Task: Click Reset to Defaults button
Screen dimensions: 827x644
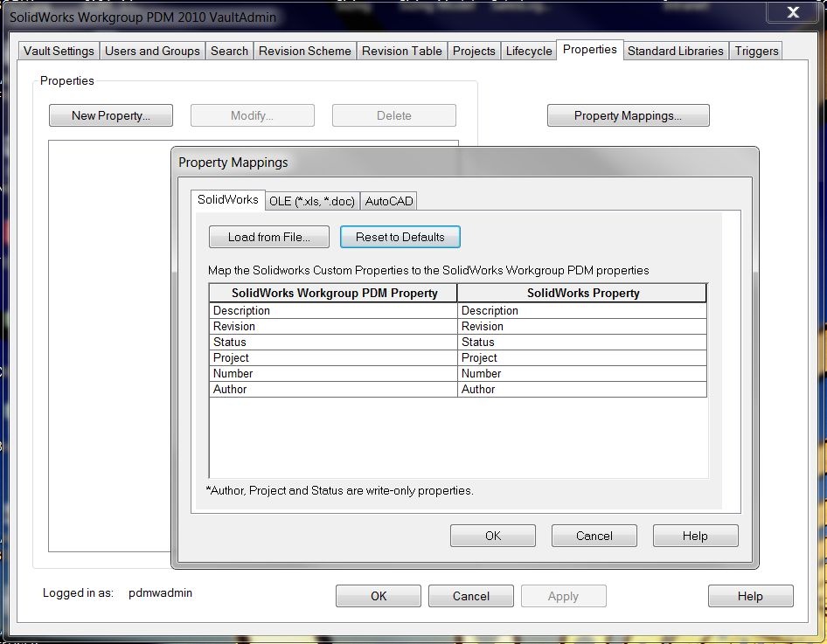Action: coord(400,237)
